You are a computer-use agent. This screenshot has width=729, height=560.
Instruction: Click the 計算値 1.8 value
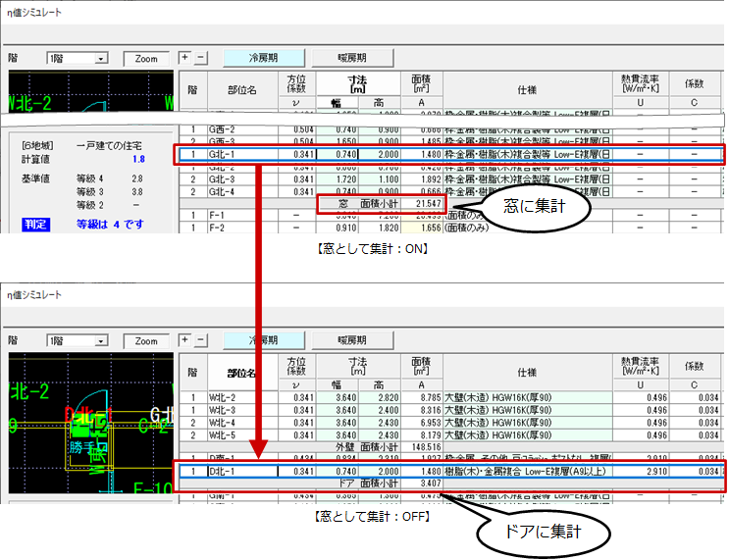click(x=138, y=160)
